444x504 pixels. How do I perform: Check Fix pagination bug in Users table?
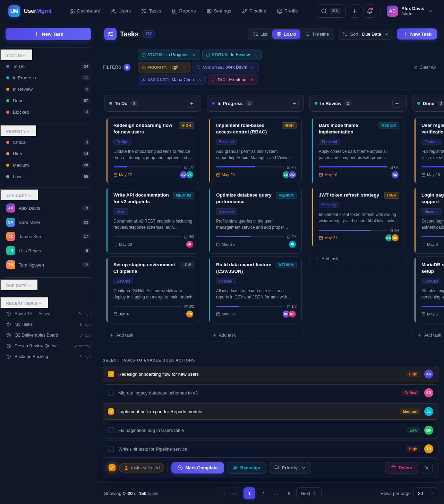click(111, 430)
